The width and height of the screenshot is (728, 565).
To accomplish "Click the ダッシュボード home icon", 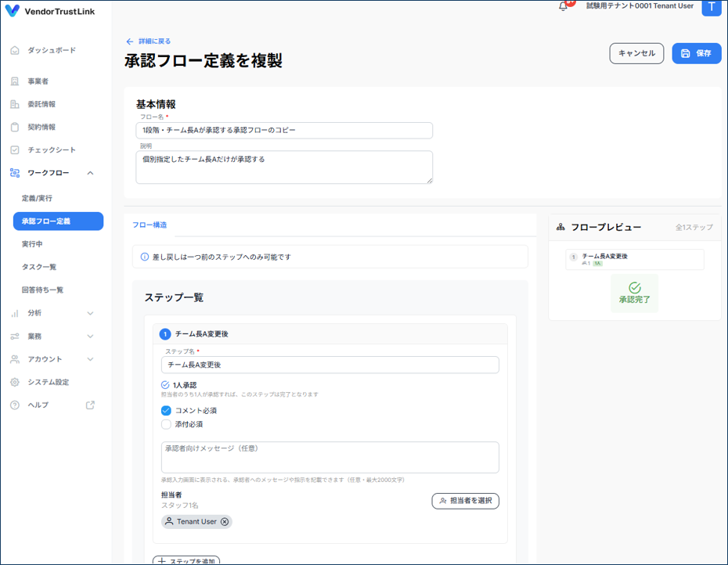I will pos(15,50).
